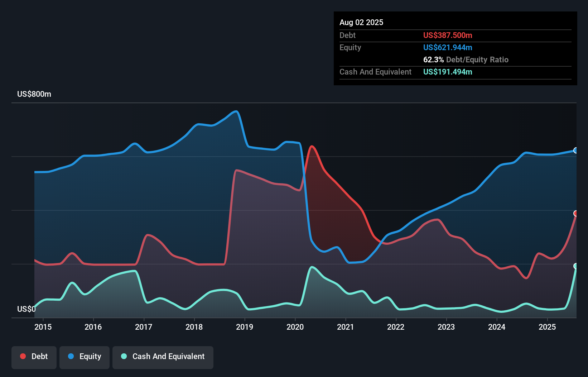This screenshot has width=588, height=377.
Task: Click the Debt endpoint marker on the chart
Action: point(576,213)
